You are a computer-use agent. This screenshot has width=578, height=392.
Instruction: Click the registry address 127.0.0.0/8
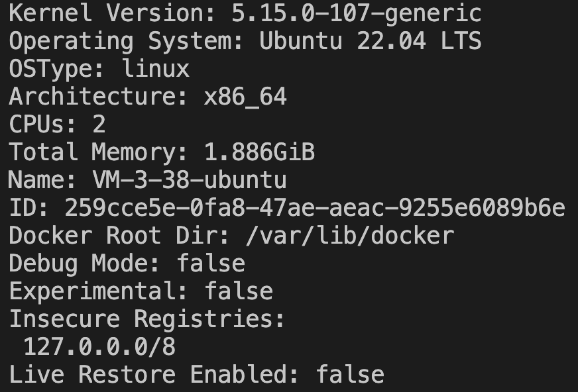[99, 347]
